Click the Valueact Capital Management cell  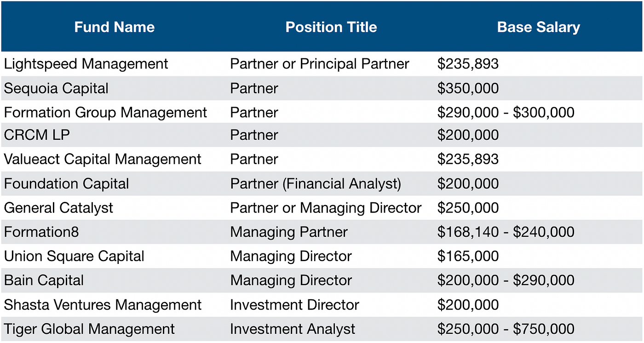(103, 160)
